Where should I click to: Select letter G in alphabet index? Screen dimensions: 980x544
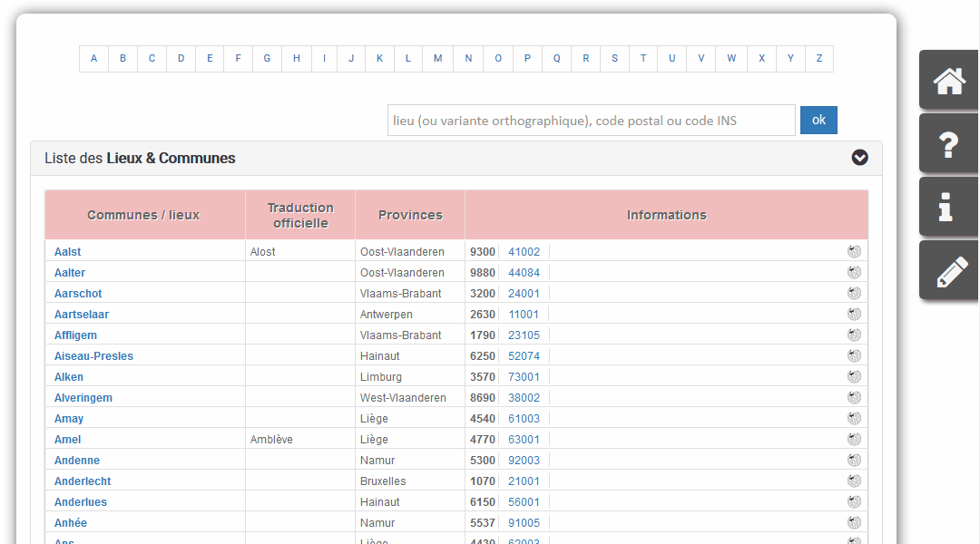coord(267,59)
